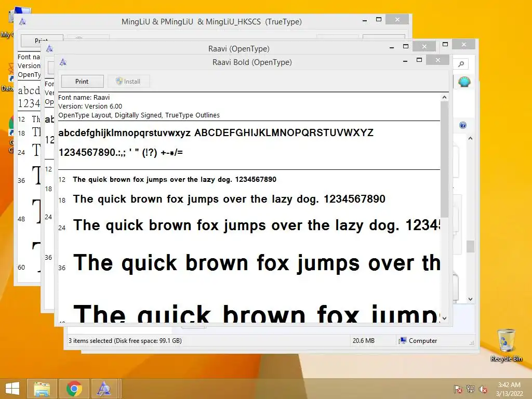Open the Windows Start button
The width and height of the screenshot is (532, 399).
12,389
